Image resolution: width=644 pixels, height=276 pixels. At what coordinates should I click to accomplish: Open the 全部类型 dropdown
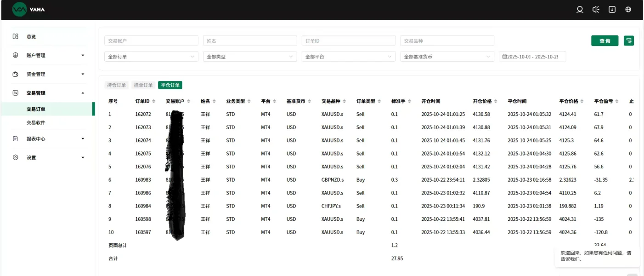[250, 57]
